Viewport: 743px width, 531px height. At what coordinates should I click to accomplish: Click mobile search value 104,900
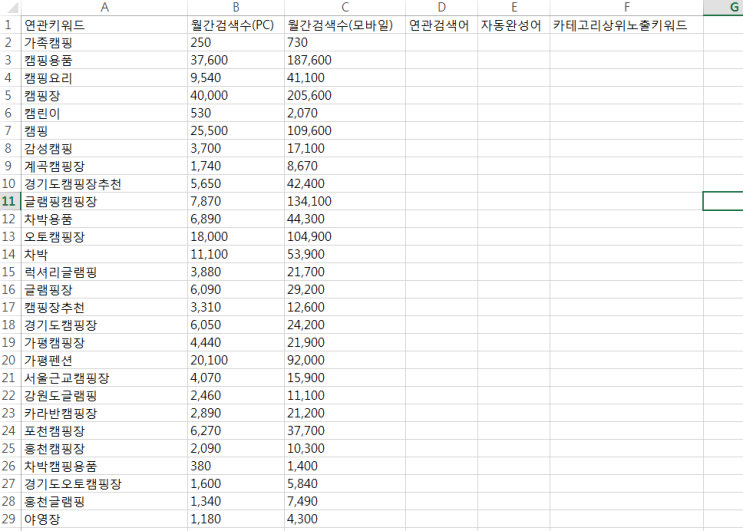click(345, 236)
